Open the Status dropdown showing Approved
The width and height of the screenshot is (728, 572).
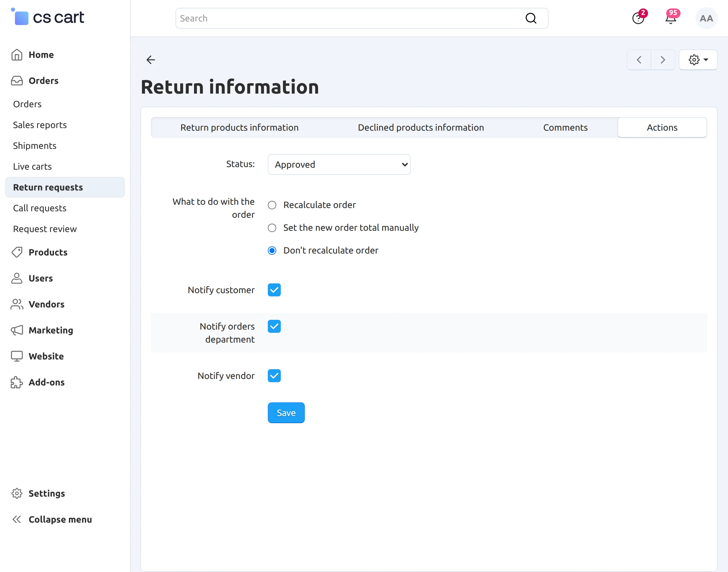(339, 164)
